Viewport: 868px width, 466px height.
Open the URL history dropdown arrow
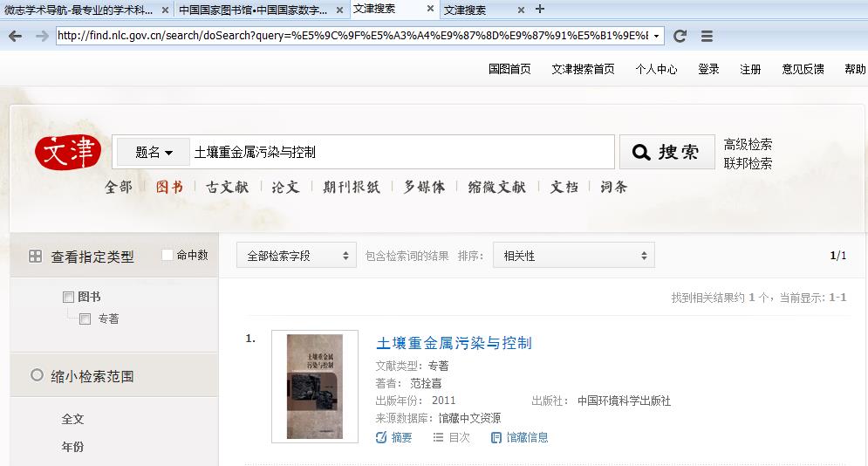pyautogui.click(x=657, y=36)
